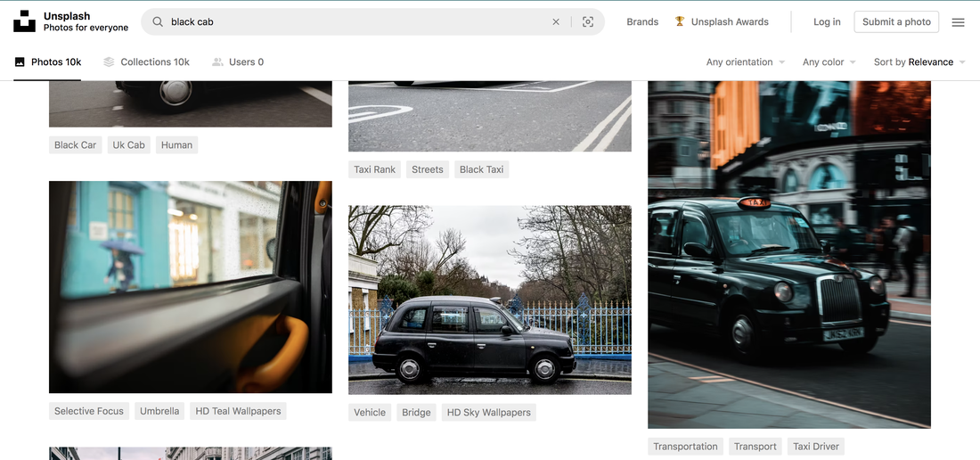Select the Human tag
This screenshot has width=980, height=460.
[x=177, y=145]
